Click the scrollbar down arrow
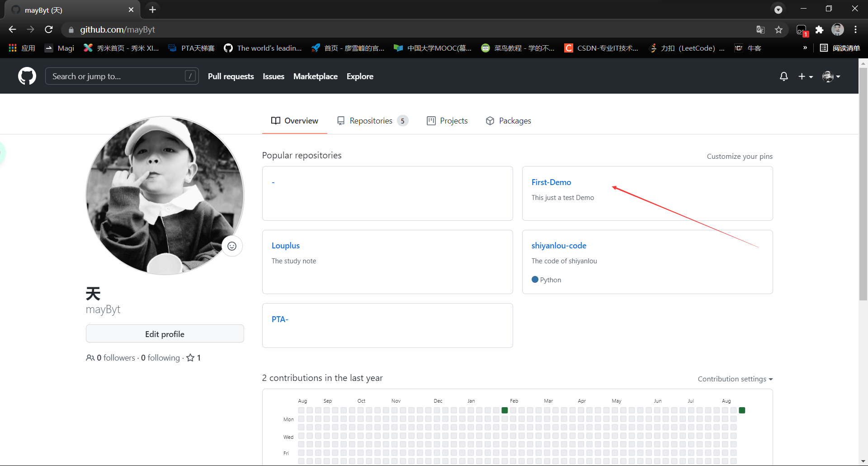Screen dimensions: 868x466 863,461
